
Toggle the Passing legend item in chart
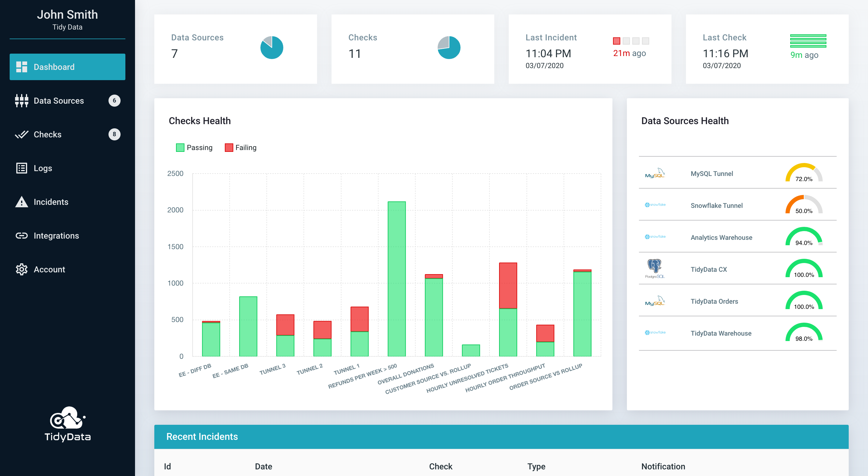pos(194,148)
